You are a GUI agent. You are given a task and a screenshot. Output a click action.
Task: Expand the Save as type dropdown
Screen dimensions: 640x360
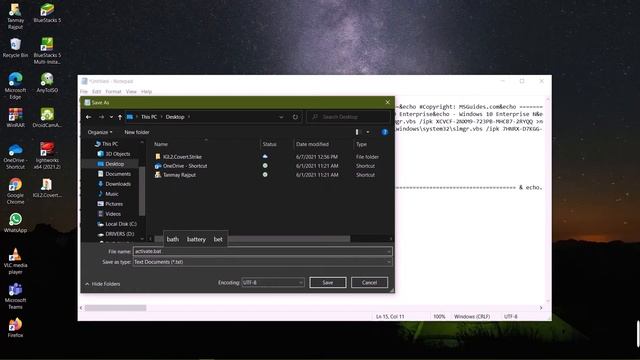[389, 262]
